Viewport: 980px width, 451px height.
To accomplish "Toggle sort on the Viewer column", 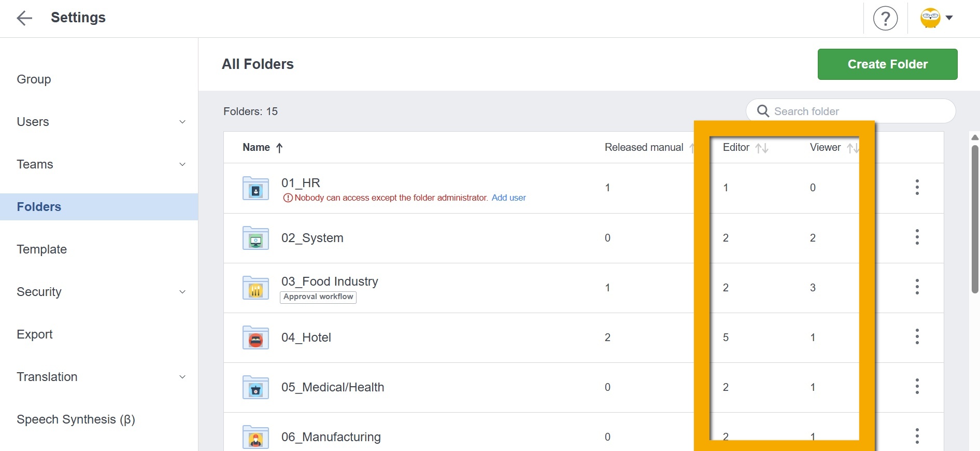I will 853,148.
